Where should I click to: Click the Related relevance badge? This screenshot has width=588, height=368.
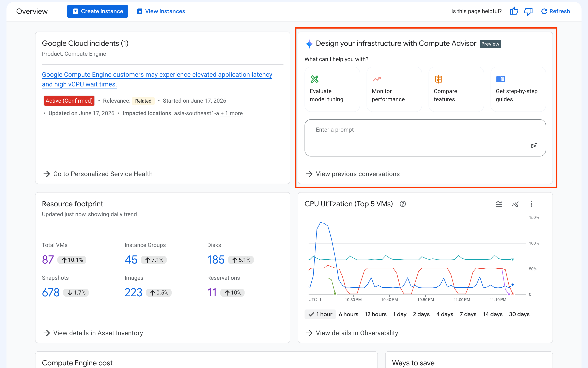(x=143, y=101)
